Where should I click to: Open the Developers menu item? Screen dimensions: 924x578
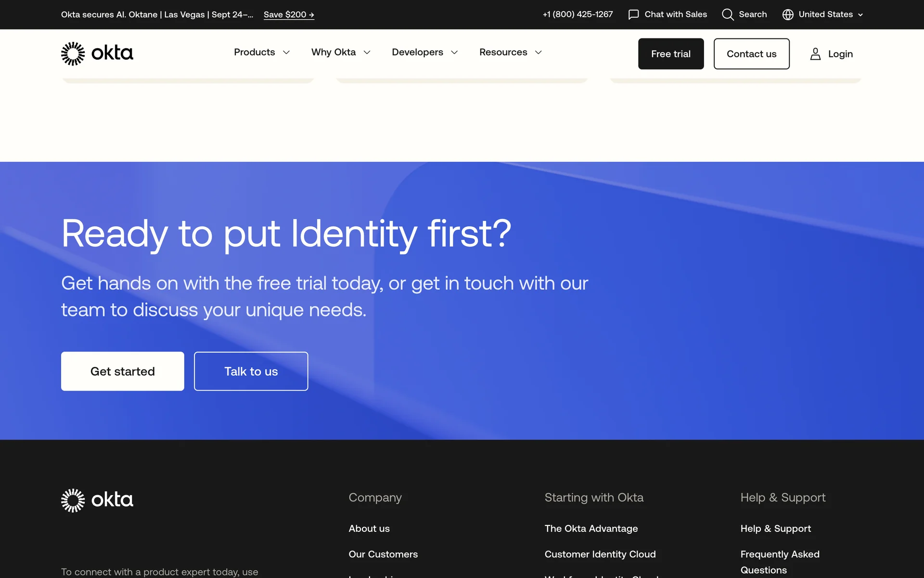click(x=417, y=52)
